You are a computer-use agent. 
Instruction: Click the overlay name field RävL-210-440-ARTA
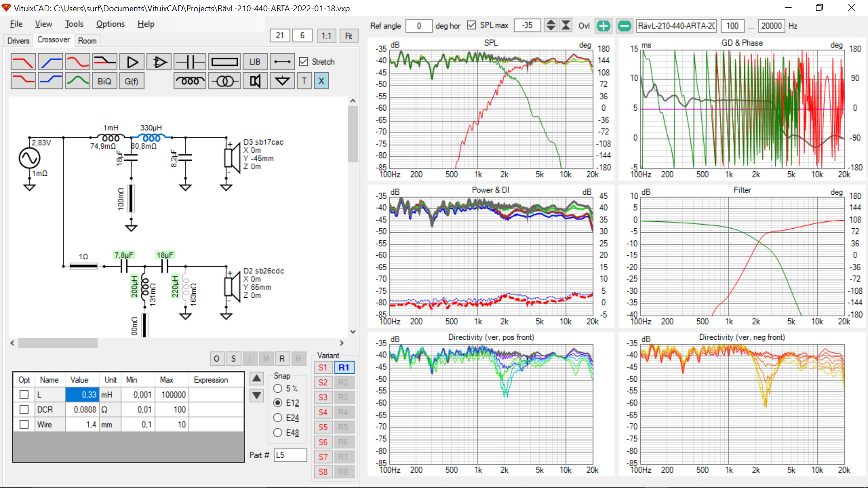[676, 26]
